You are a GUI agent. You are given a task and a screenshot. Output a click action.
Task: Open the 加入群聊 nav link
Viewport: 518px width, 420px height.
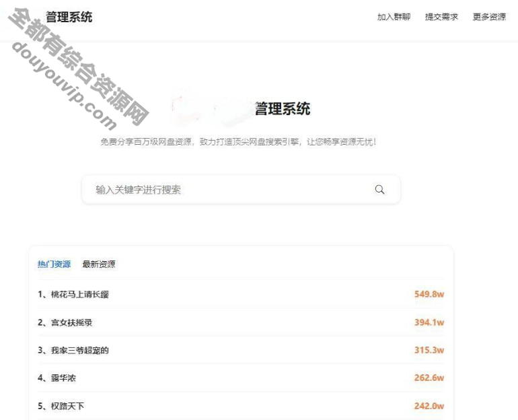(394, 17)
